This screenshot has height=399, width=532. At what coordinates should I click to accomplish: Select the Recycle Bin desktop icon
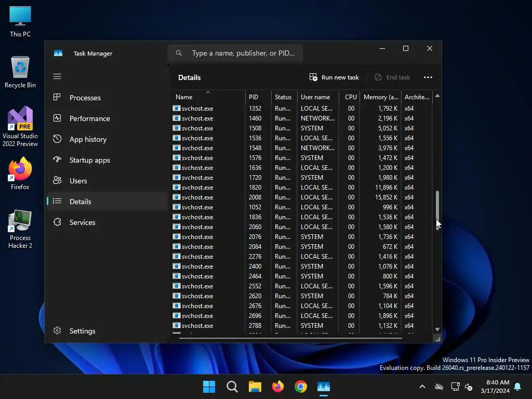[x=20, y=72]
